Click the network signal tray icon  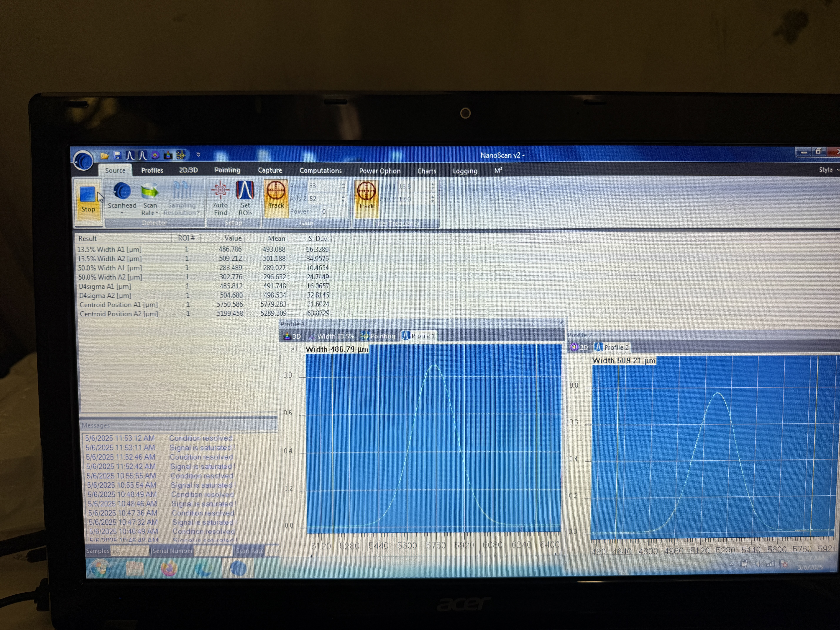770,564
